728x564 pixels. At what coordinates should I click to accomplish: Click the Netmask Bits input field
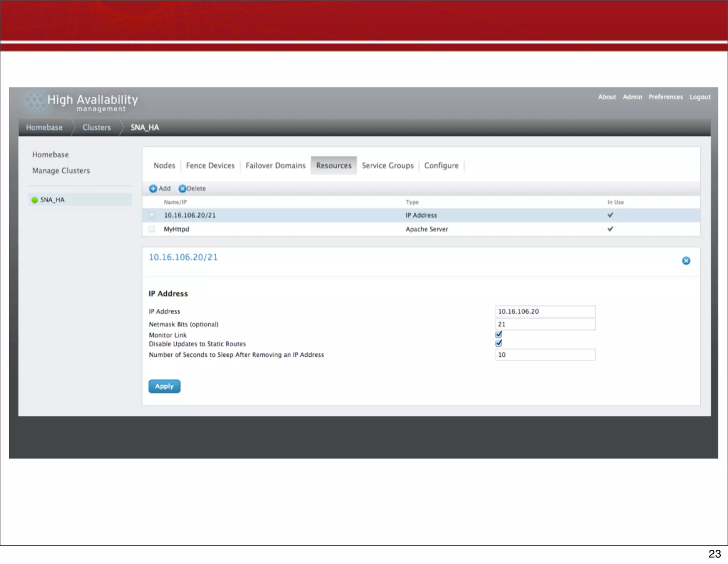coord(545,324)
